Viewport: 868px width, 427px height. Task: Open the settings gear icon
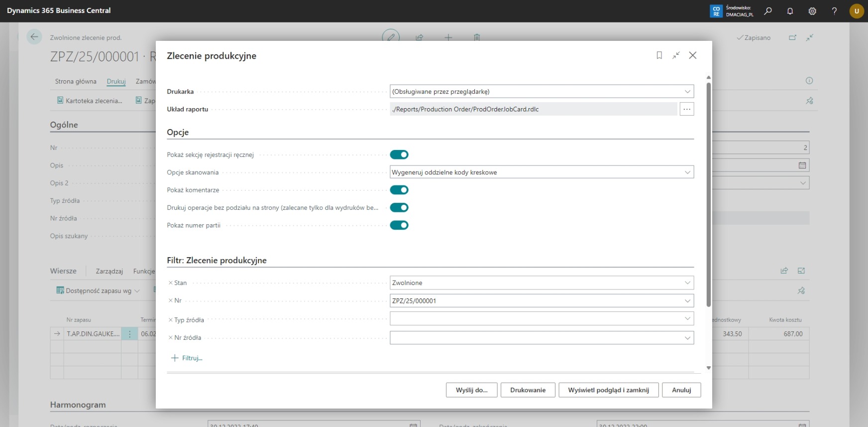tap(812, 10)
